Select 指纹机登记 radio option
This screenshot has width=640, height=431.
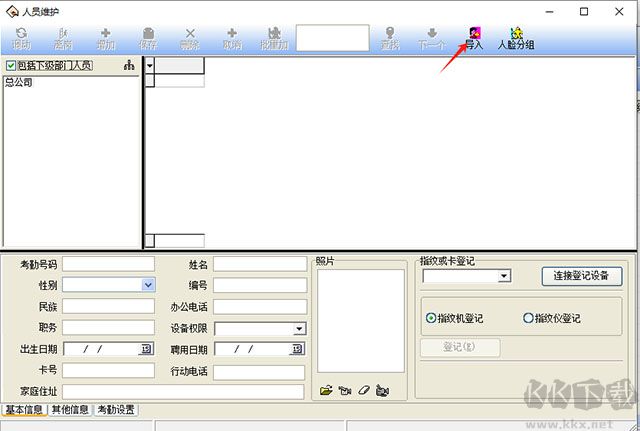pos(431,318)
